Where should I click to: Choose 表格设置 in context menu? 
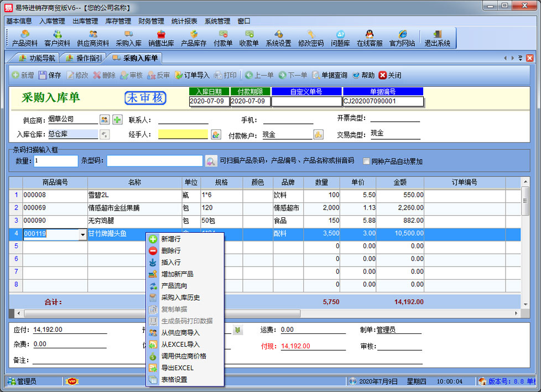pos(185,380)
